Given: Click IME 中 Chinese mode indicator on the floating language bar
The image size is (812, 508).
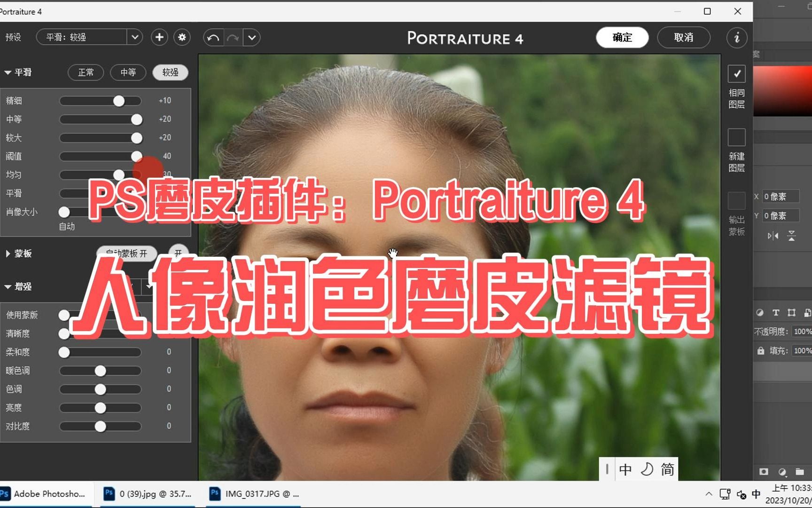Looking at the screenshot, I should 625,469.
